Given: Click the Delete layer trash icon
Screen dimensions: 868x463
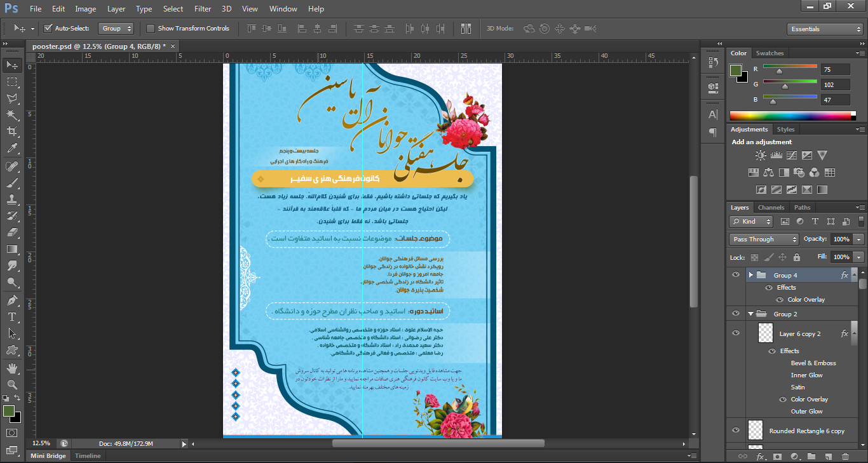Looking at the screenshot, I should click(845, 456).
